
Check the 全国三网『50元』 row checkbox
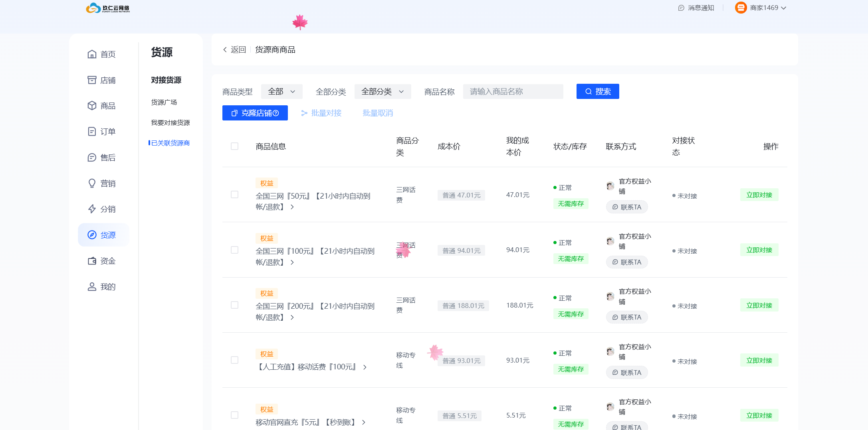point(234,195)
